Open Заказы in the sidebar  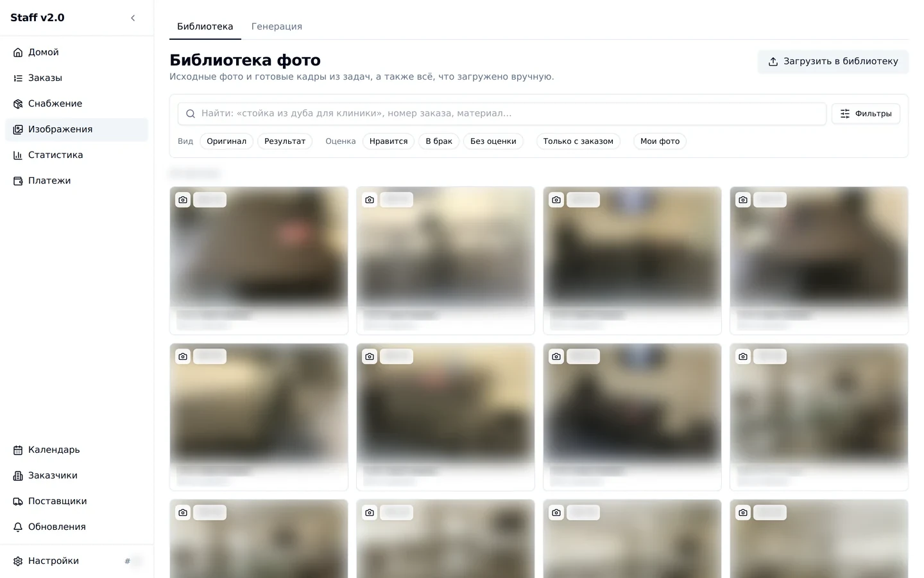pyautogui.click(x=76, y=78)
